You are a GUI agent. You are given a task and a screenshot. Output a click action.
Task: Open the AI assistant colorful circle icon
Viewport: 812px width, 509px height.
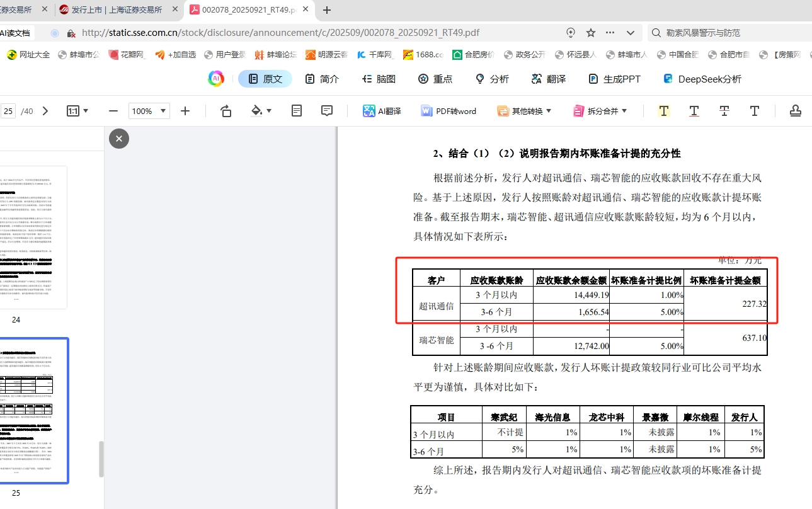coord(216,79)
